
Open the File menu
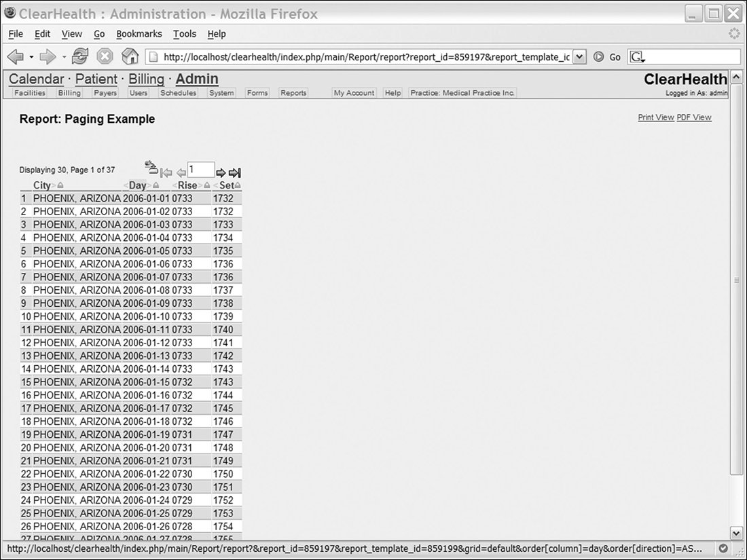[x=16, y=34]
